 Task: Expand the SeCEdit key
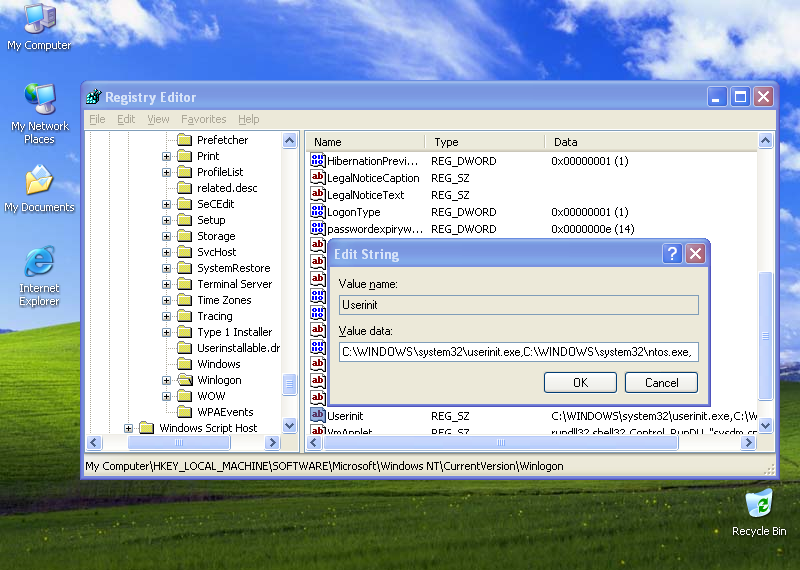166,204
